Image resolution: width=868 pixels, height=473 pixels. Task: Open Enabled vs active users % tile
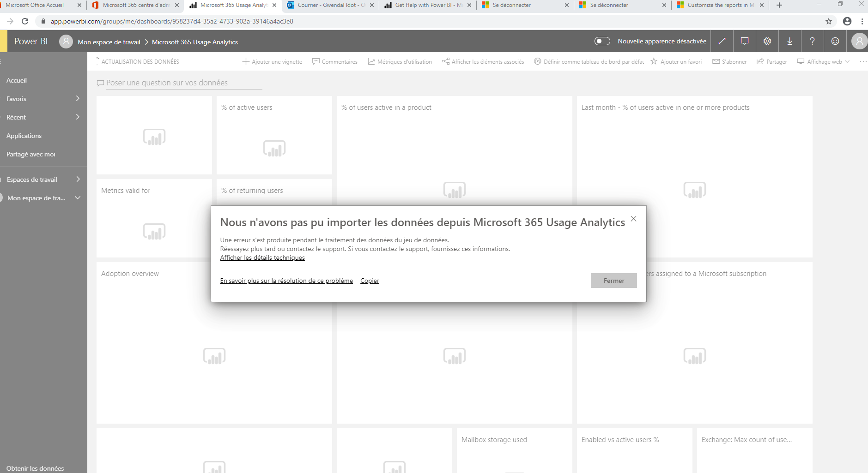click(x=635, y=450)
